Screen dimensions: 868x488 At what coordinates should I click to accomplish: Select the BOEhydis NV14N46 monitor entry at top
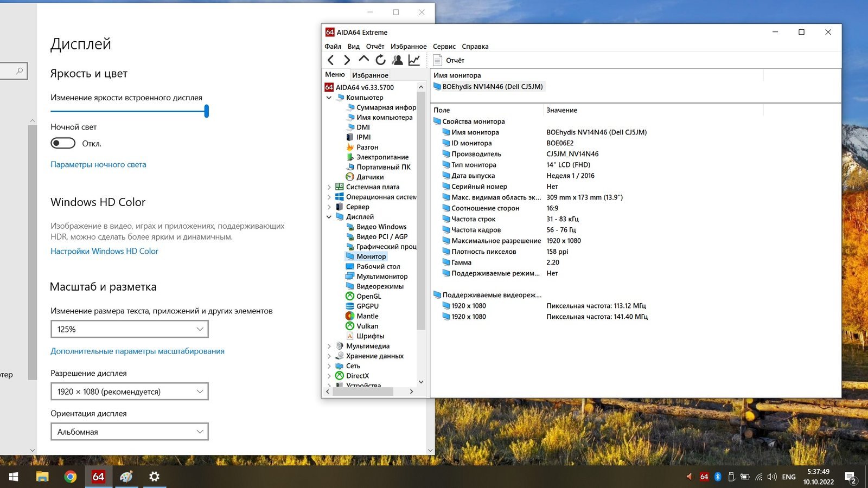tap(488, 87)
